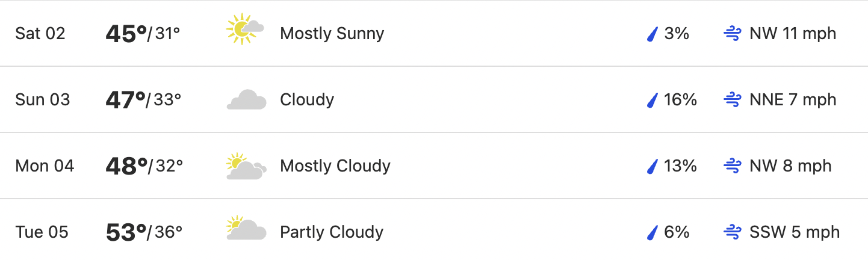Click the Mostly Cloudy description text

point(335,166)
